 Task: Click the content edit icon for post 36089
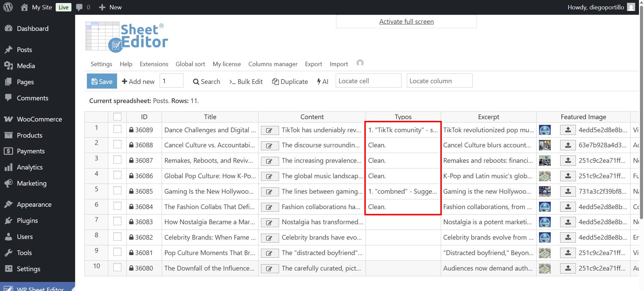pos(270,131)
